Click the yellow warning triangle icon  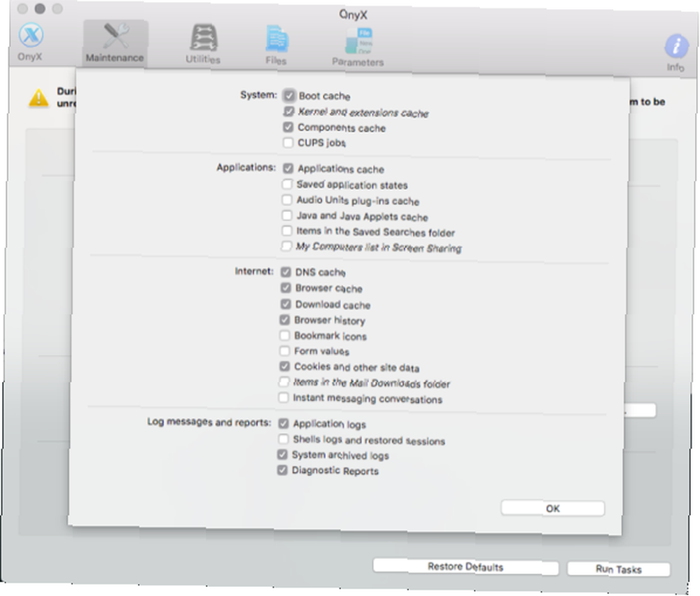[38, 98]
